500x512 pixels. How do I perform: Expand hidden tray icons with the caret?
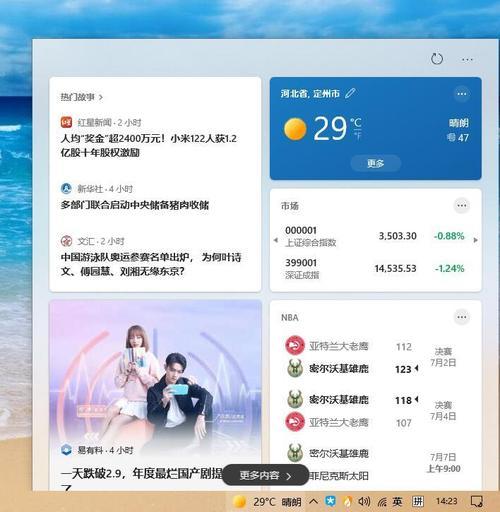click(313, 501)
